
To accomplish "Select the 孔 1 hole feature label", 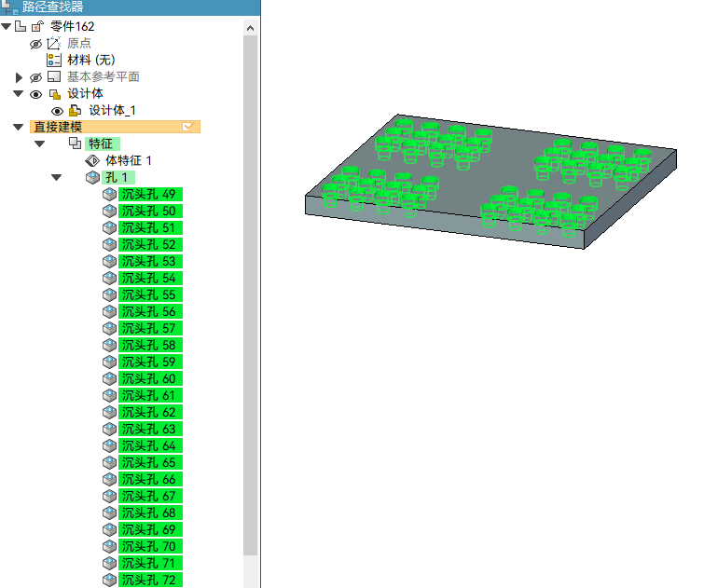I will (x=117, y=178).
